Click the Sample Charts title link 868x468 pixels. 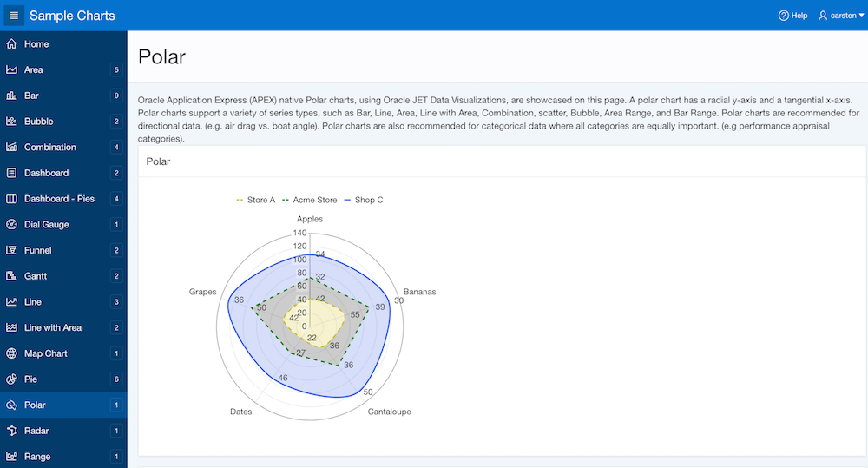[72, 16]
